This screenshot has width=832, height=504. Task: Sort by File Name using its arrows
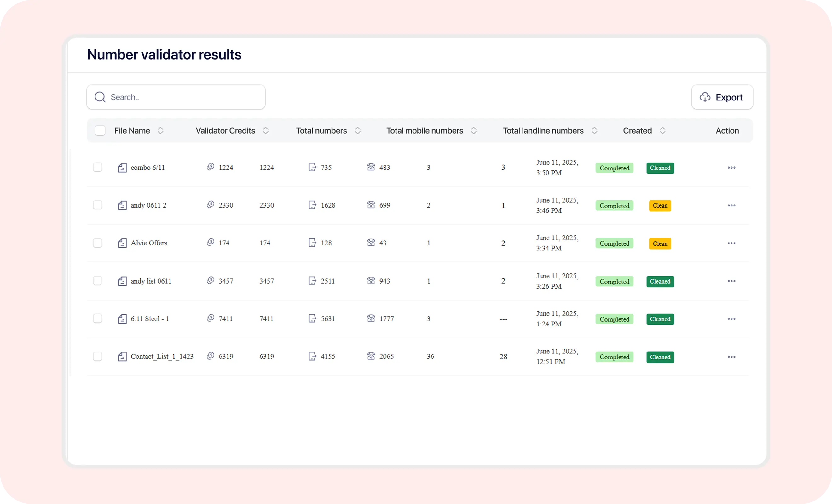pyautogui.click(x=160, y=131)
